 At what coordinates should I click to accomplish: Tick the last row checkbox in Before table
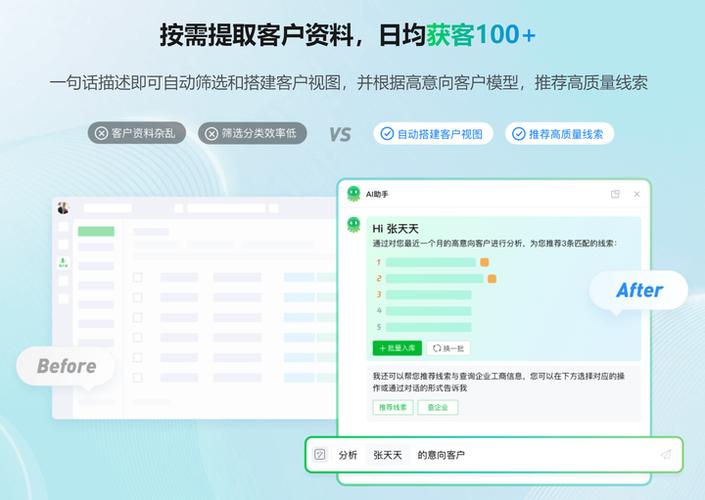[x=138, y=377]
